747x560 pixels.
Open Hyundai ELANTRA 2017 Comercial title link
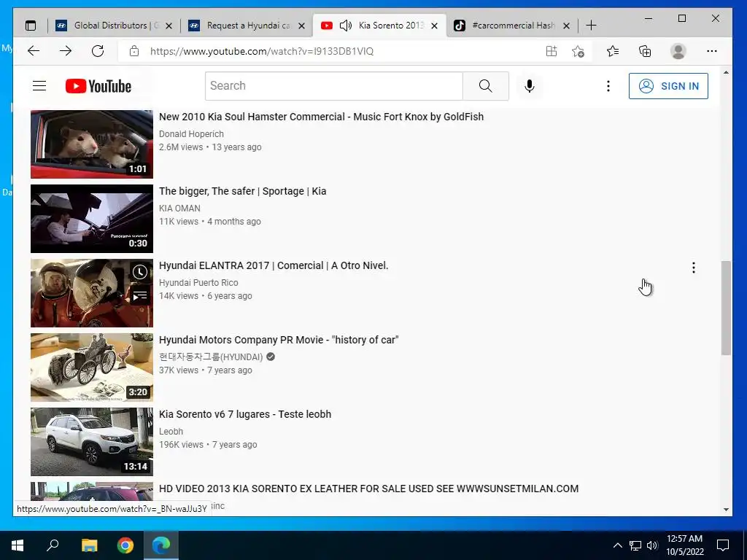pos(274,265)
